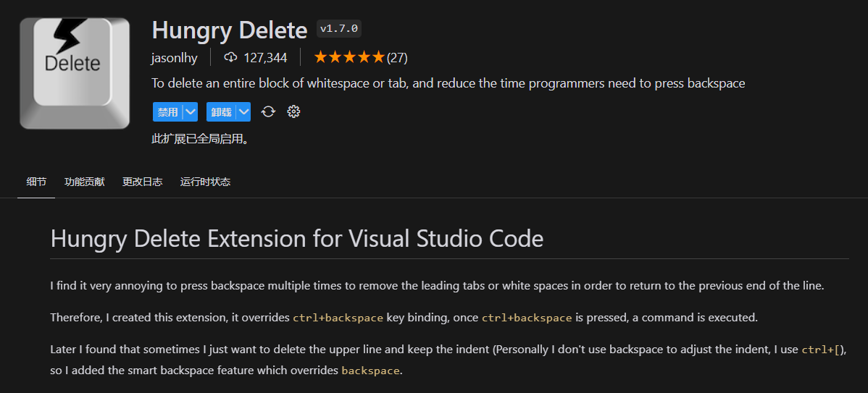Click the review count (27)
Image resolution: width=868 pixels, height=393 pixels.
pos(397,57)
